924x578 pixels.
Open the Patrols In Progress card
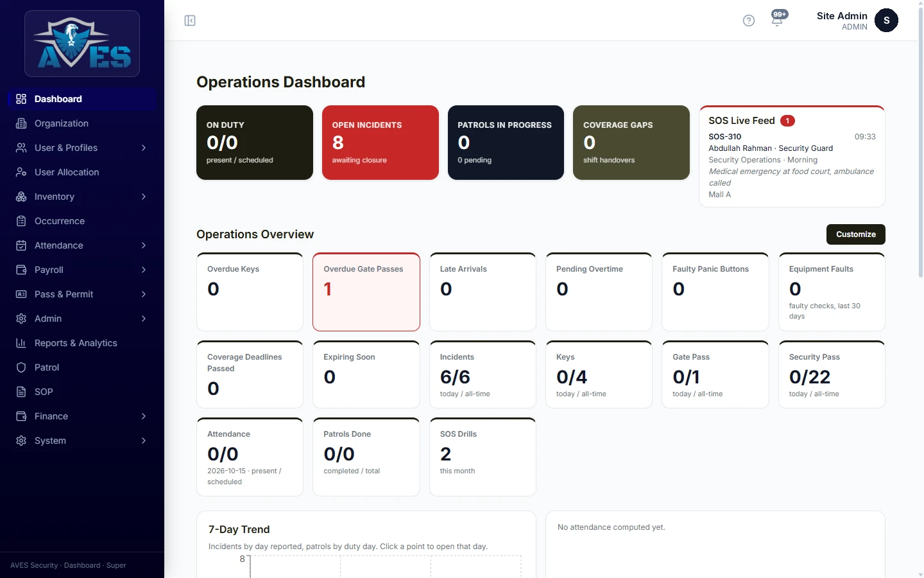tap(506, 143)
